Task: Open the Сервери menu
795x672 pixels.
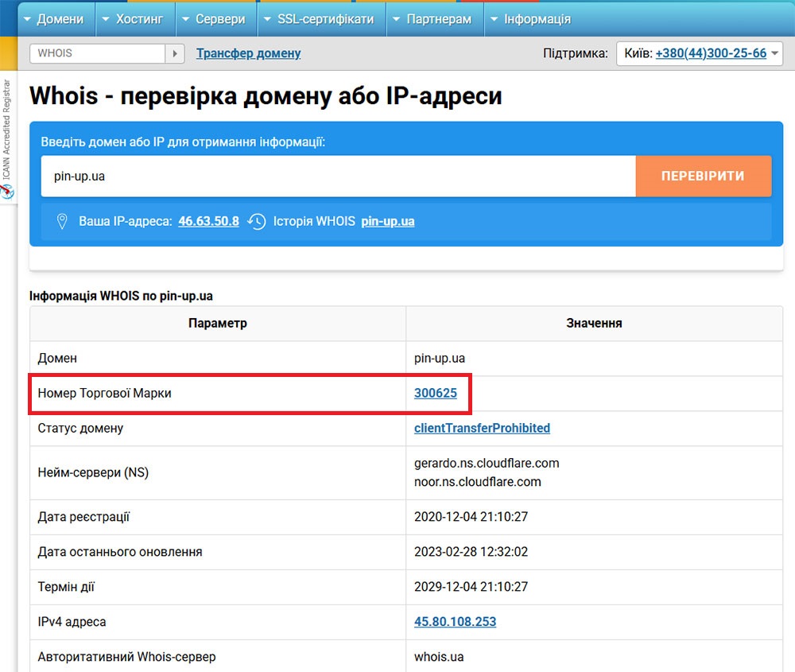Action: coord(212,19)
